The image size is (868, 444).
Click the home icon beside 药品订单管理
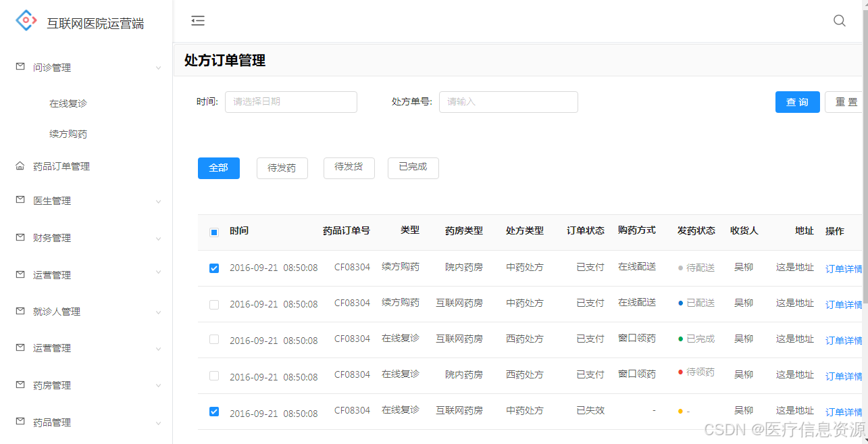point(20,166)
